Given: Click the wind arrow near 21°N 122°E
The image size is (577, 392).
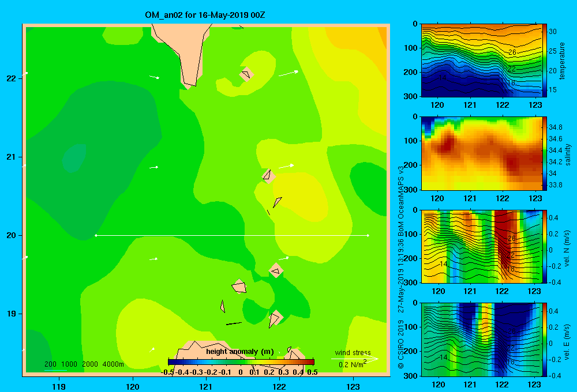Looking at the screenshot, I should click(x=286, y=167).
